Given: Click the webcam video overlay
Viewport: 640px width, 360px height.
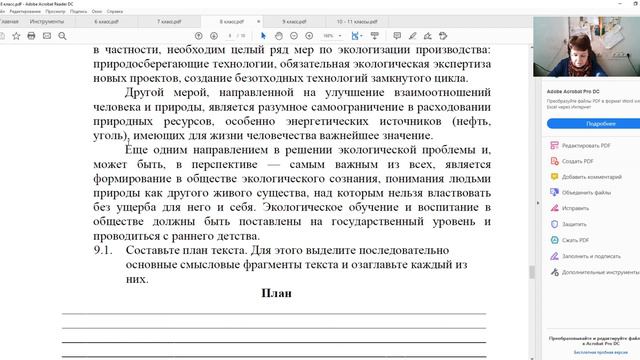Looking at the screenshot, I should 587,47.
